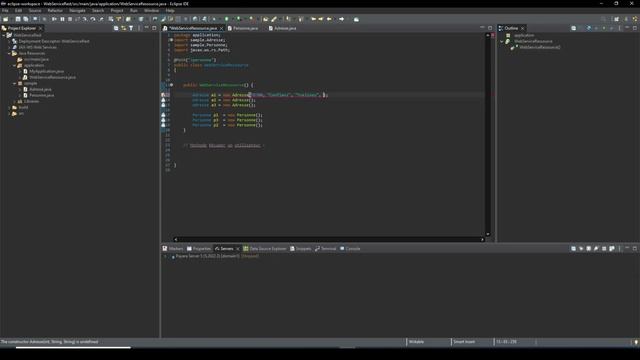Expand the JAX-WS Web Services node
640x360 pixels.
pos(9,47)
